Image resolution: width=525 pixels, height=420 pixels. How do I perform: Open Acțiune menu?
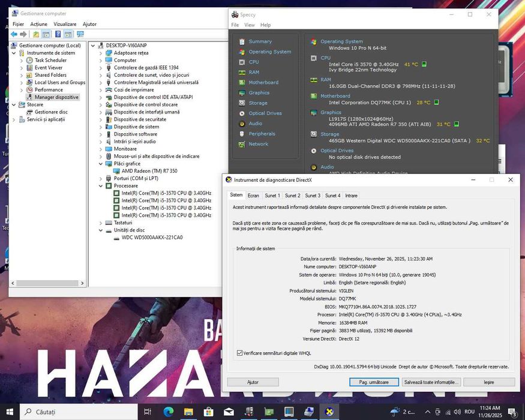39,24
